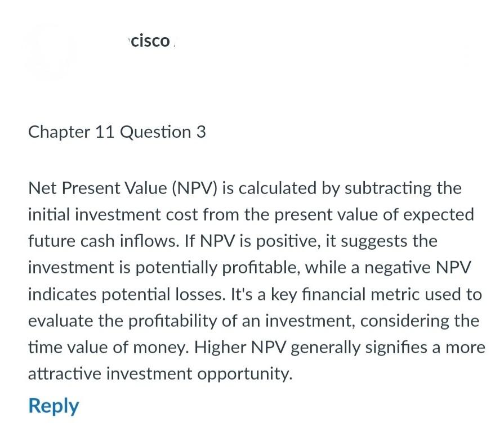The height and width of the screenshot is (432, 504).
Task: Click Reply to start composing a response
Action: point(53,405)
